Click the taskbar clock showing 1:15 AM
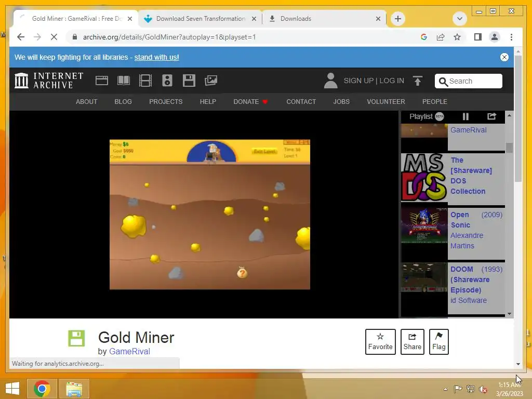Screen dimensions: 532x399 [509, 389]
